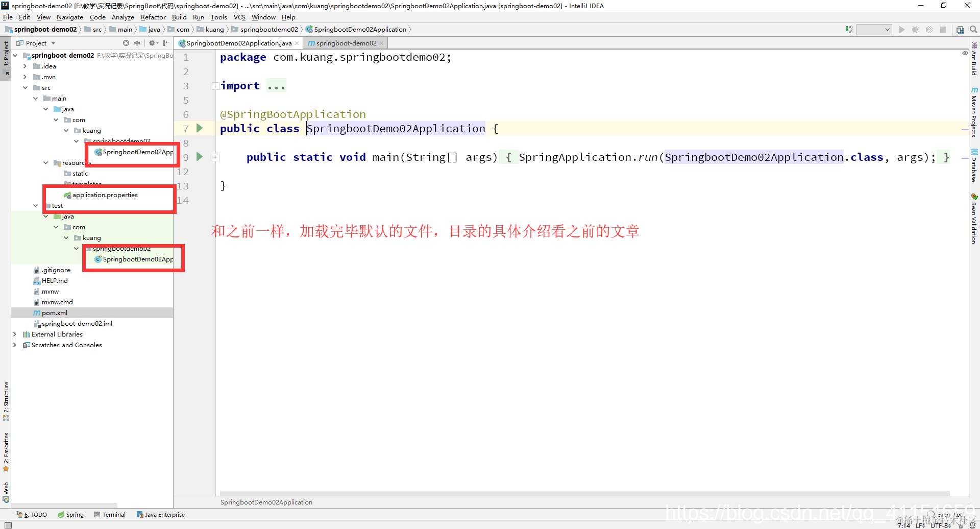Toggle the 7: Structure tool window
980x529 pixels.
point(6,401)
